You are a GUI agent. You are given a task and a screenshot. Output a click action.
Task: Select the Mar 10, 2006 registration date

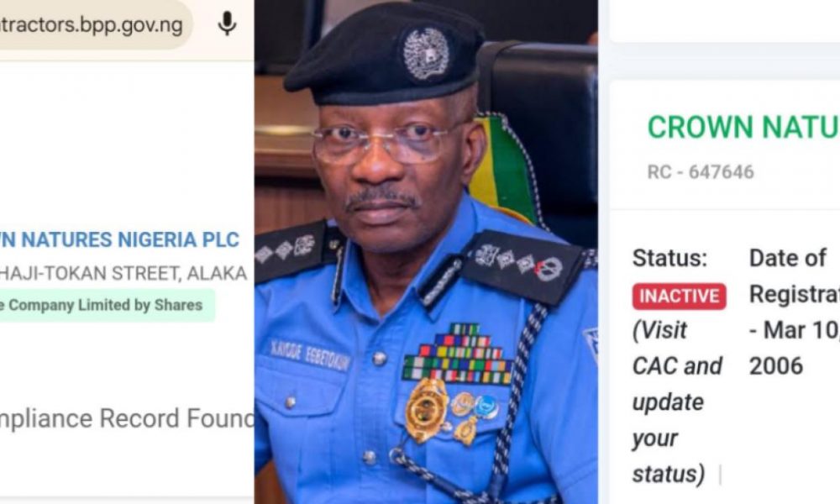(x=795, y=348)
